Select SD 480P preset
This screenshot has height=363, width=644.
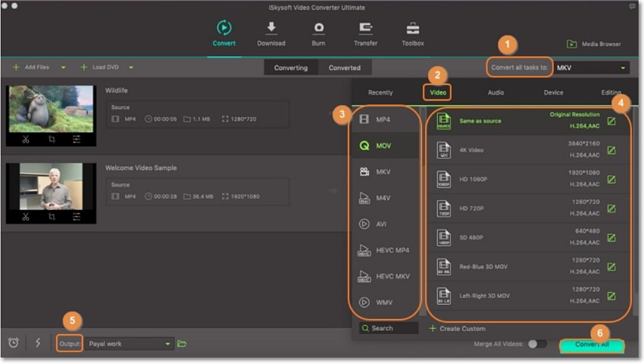[x=528, y=237]
